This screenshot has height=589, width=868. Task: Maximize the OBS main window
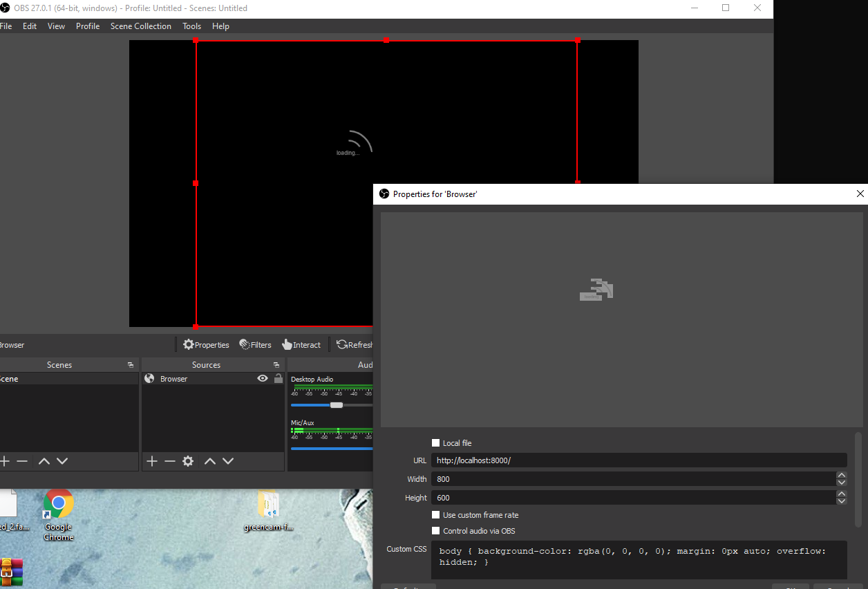click(x=726, y=8)
